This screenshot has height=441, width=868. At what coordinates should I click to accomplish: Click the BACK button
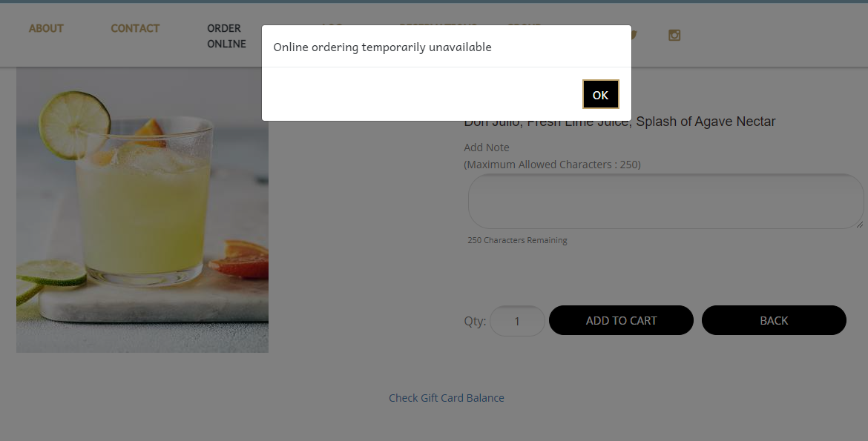(774, 320)
